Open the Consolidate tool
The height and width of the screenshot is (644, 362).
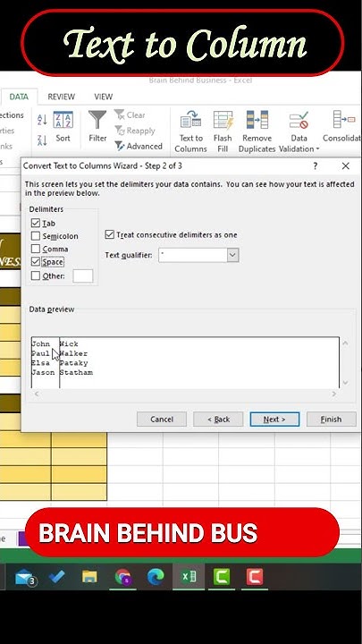tap(341, 126)
